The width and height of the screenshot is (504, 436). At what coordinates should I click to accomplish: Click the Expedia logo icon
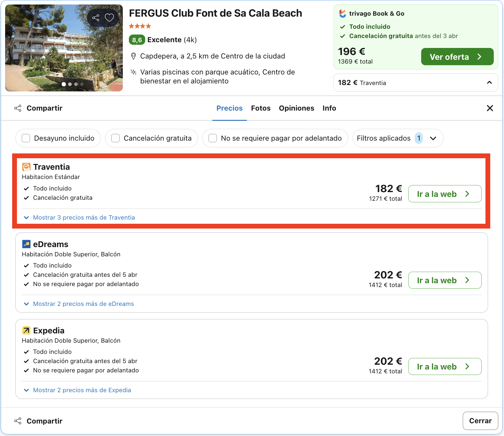pyautogui.click(x=26, y=331)
